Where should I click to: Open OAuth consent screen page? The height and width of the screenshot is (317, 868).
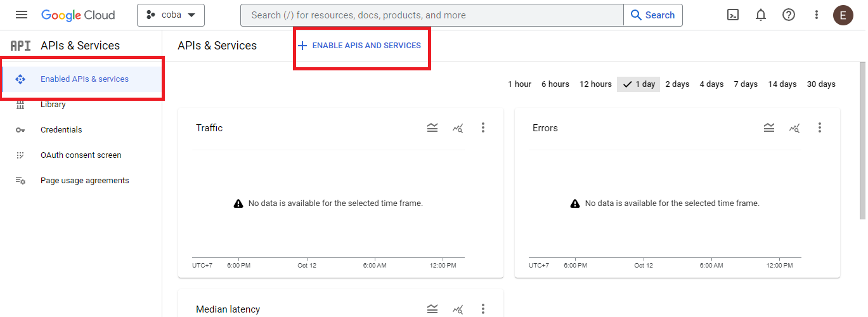(x=81, y=155)
